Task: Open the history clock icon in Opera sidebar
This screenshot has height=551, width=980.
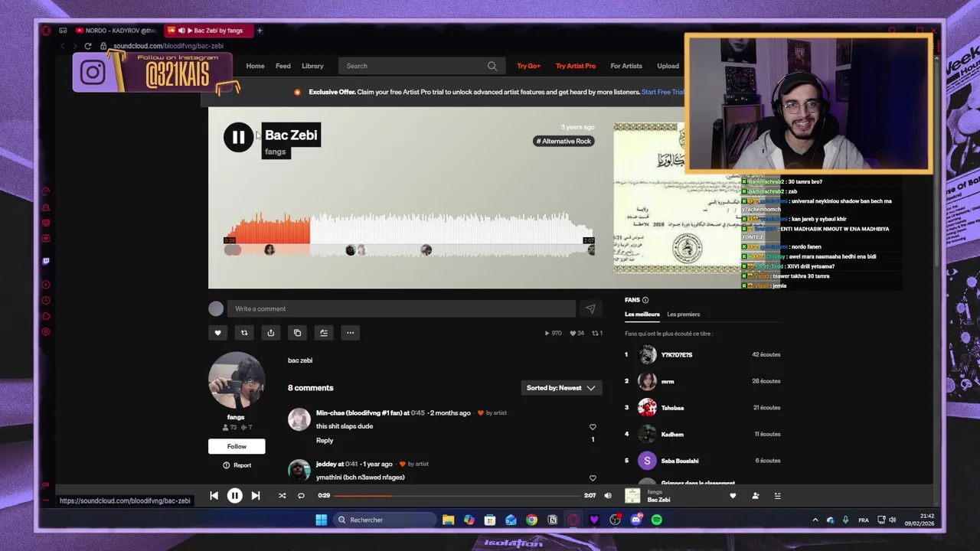Action: click(x=46, y=301)
